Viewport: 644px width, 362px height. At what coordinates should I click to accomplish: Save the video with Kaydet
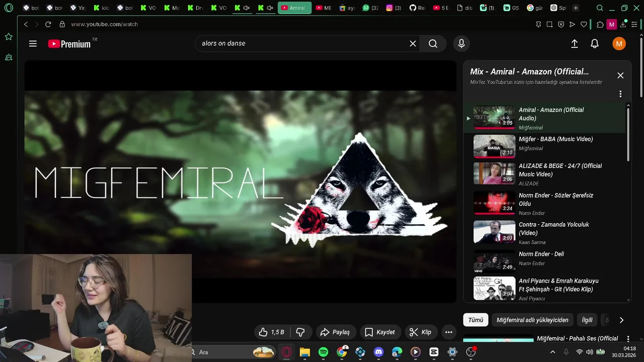tap(380, 332)
